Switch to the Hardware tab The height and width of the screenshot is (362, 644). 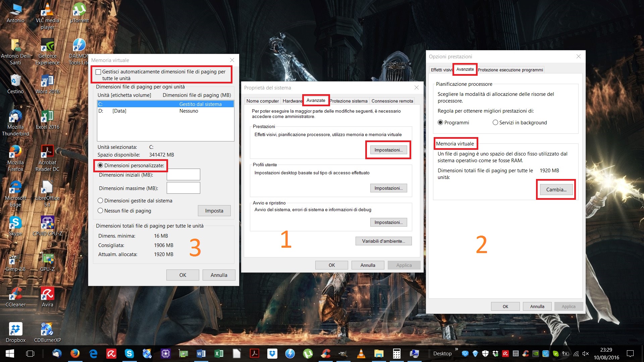292,101
